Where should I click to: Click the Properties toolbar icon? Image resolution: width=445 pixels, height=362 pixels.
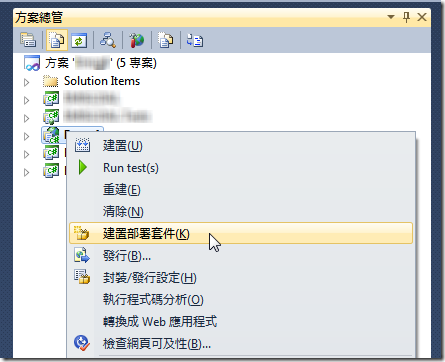pos(28,40)
